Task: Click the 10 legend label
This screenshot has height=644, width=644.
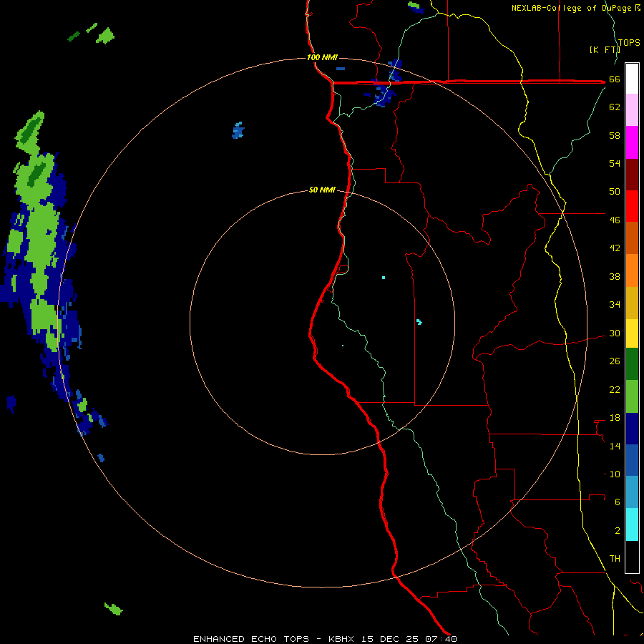Action: click(x=615, y=474)
